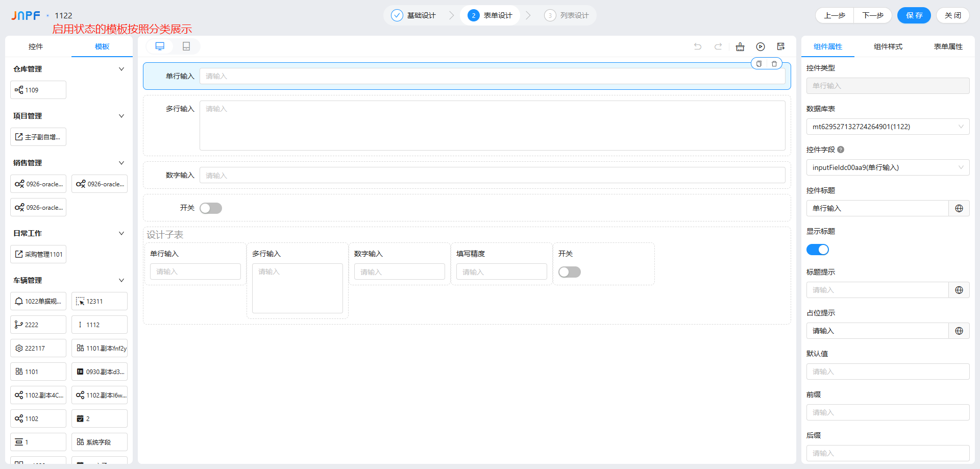Open 表单属性 tab
The height and width of the screenshot is (469, 980).
948,46
